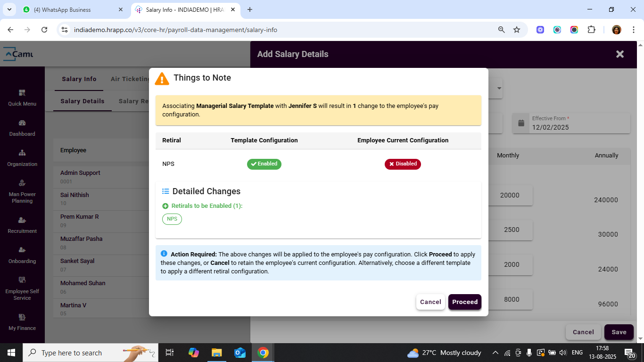Open the tab search dropdown in Chrome
The width and height of the screenshot is (644, 362).
coord(9,9)
